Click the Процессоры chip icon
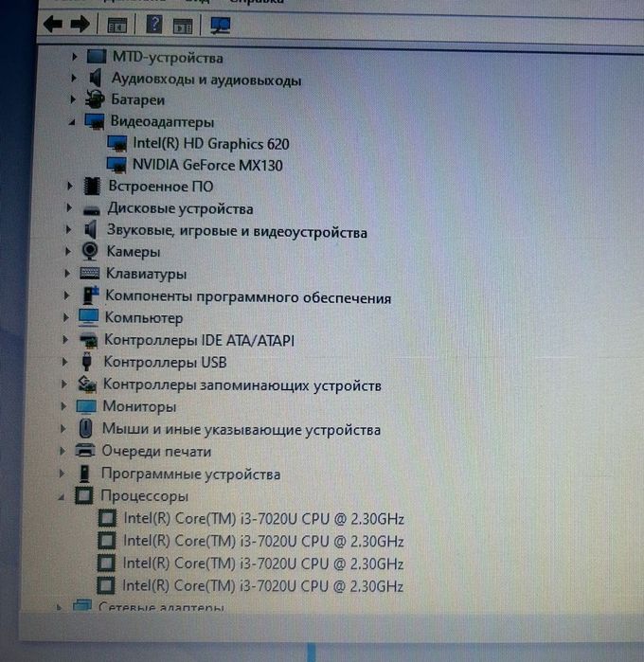The image size is (644, 662). pos(83,495)
